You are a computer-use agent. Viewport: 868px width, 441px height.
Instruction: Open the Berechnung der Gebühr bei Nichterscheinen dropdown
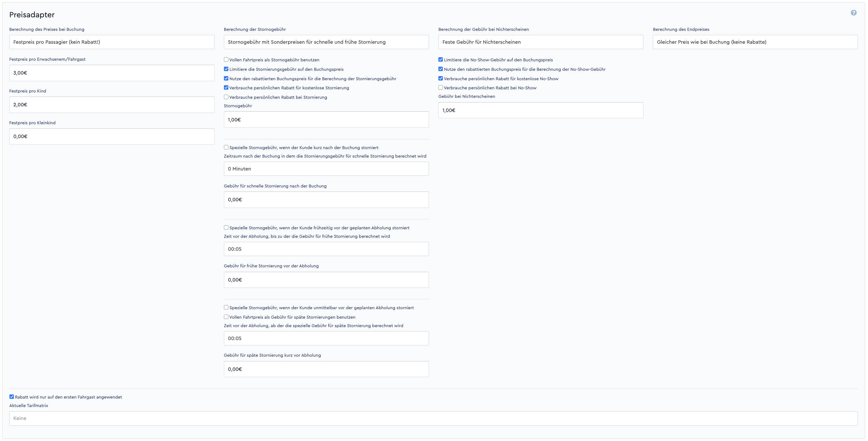point(541,42)
